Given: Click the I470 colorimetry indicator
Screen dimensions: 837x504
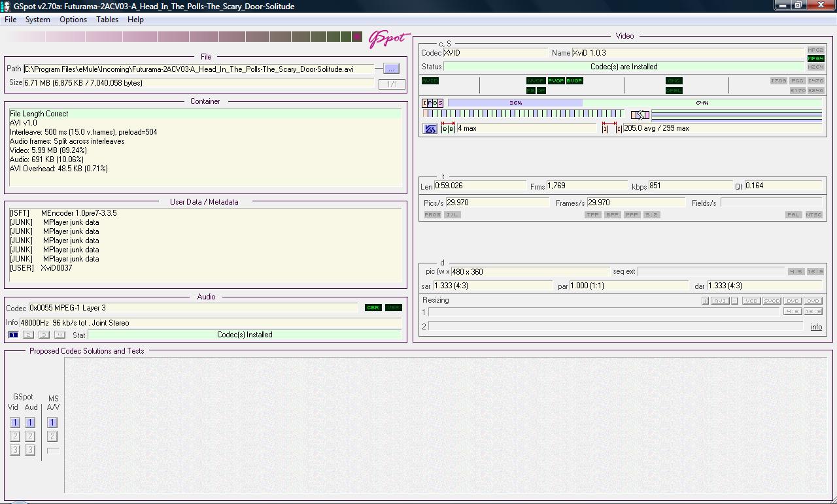Looking at the screenshot, I should click(x=816, y=80).
